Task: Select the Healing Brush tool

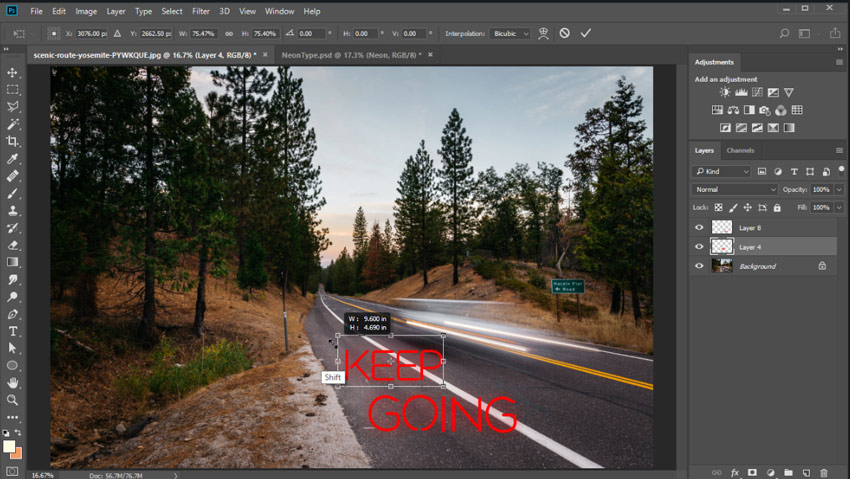Action: pos(12,176)
